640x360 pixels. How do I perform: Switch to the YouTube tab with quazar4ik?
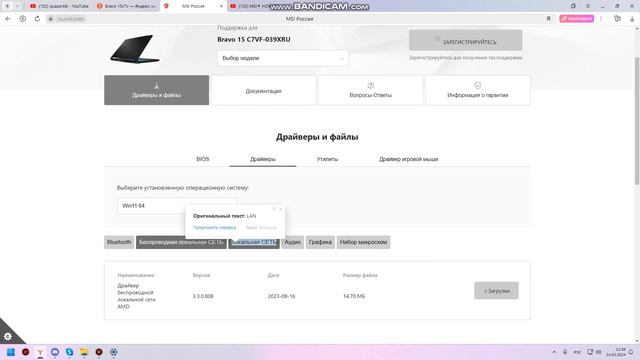click(x=60, y=6)
